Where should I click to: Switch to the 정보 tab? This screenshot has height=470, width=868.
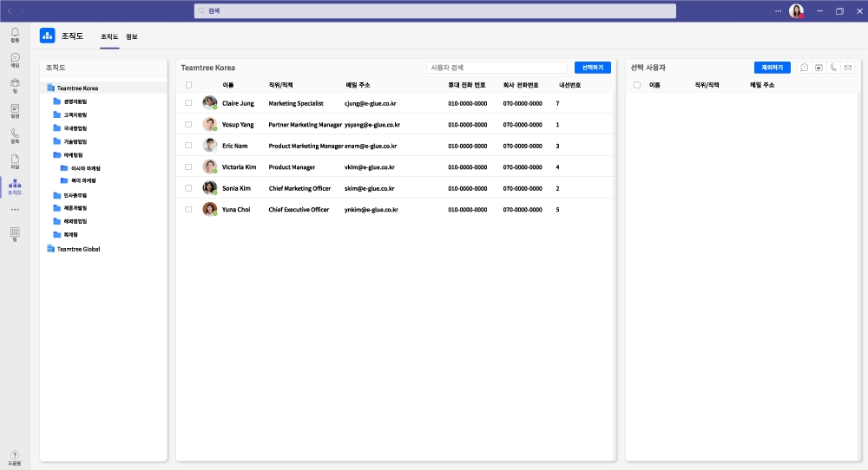[132, 36]
